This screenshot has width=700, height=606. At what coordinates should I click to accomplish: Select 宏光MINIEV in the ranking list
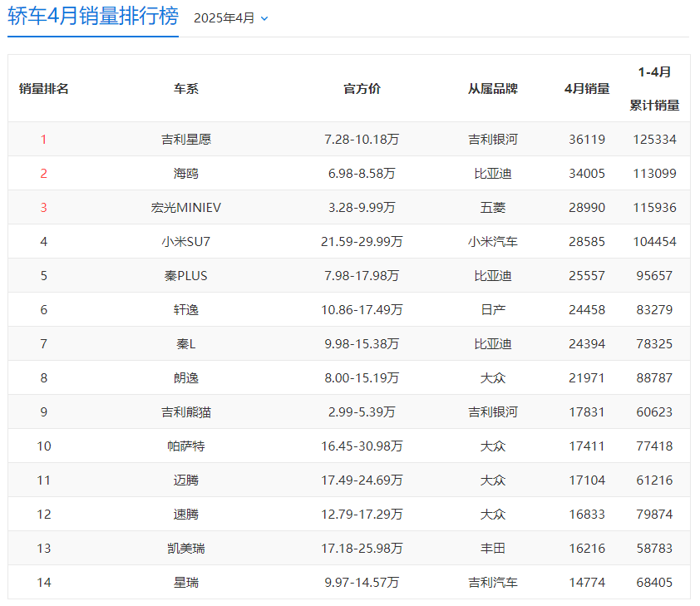pyautogui.click(x=186, y=208)
